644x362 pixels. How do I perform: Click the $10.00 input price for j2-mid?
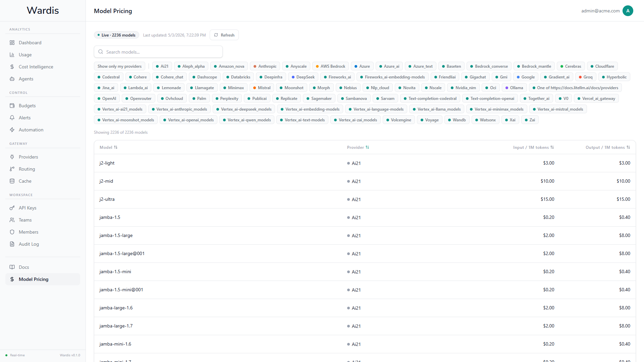547,181
